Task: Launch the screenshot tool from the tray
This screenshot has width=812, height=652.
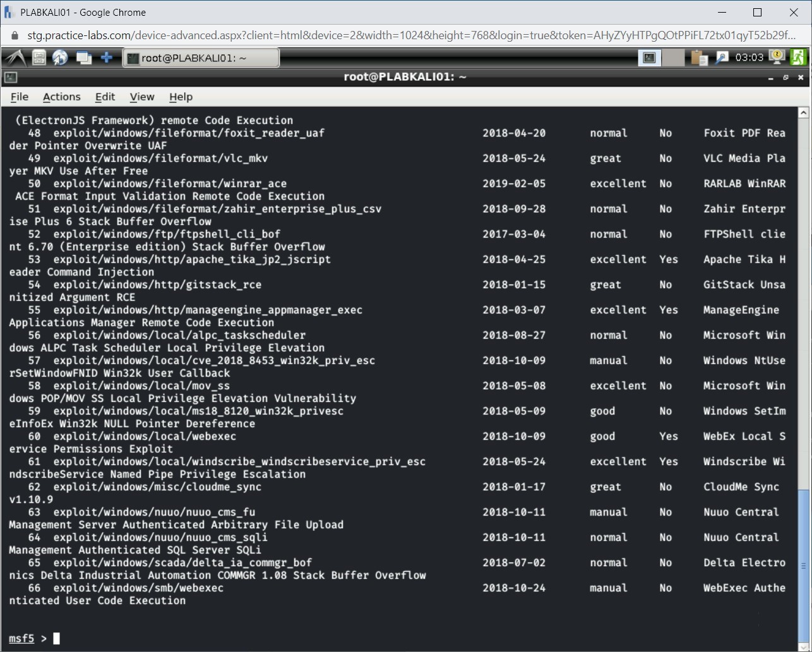Action: point(722,57)
